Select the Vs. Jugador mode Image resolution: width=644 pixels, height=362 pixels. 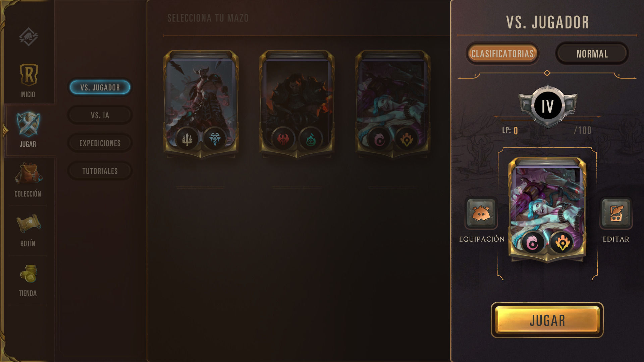[x=100, y=87]
